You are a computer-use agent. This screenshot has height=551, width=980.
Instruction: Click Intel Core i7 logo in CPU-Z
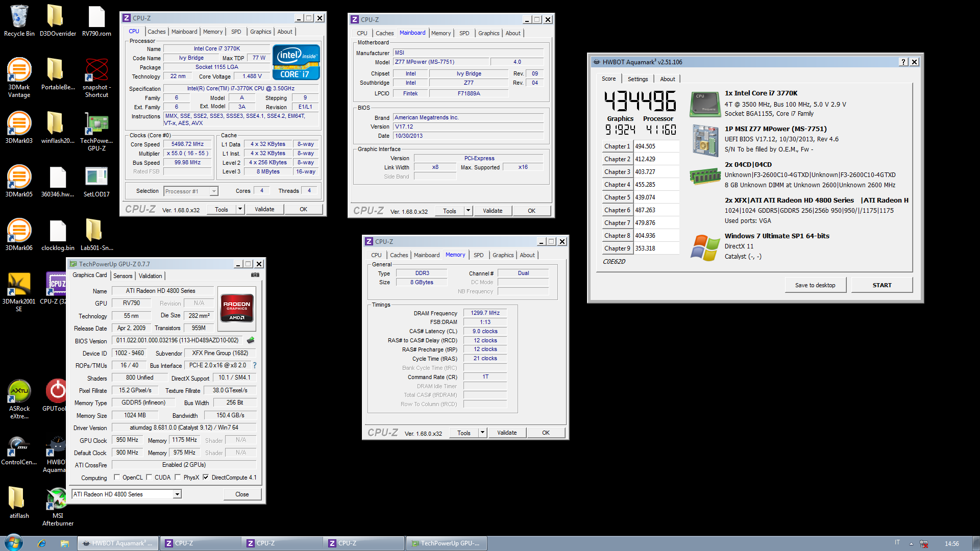pyautogui.click(x=297, y=62)
